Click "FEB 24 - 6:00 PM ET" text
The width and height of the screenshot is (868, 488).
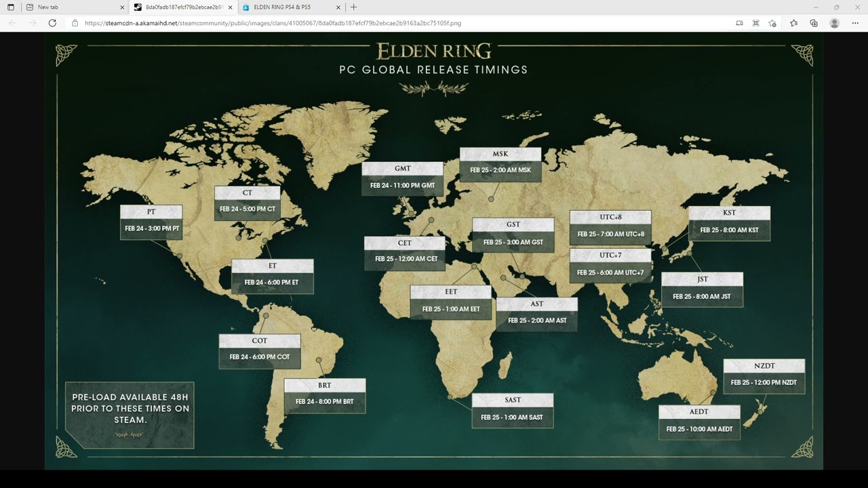click(272, 283)
